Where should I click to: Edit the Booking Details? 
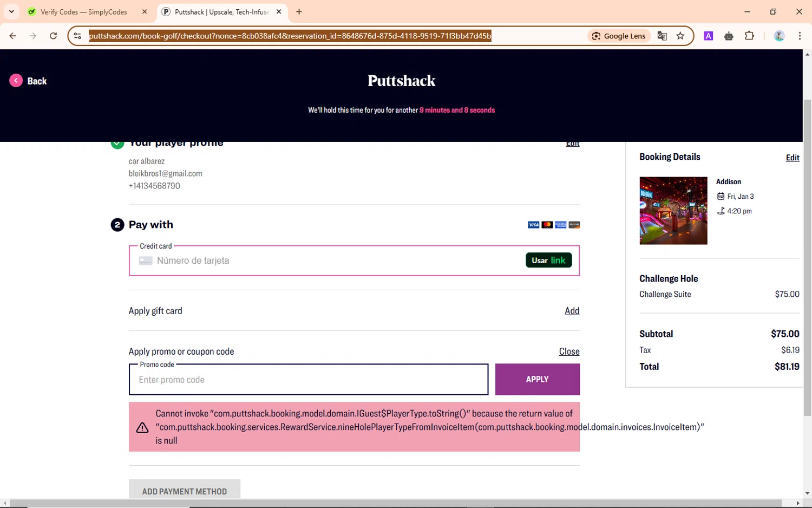tap(793, 158)
